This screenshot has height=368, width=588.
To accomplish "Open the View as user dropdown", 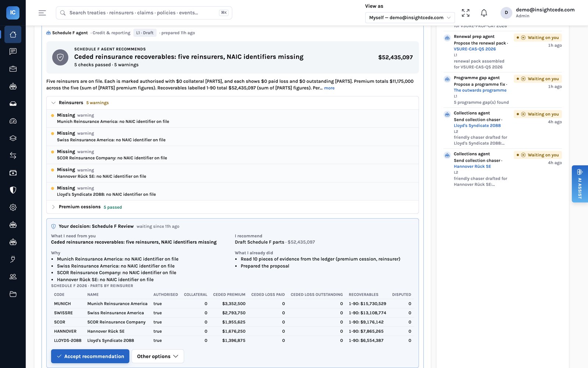I will [x=410, y=17].
